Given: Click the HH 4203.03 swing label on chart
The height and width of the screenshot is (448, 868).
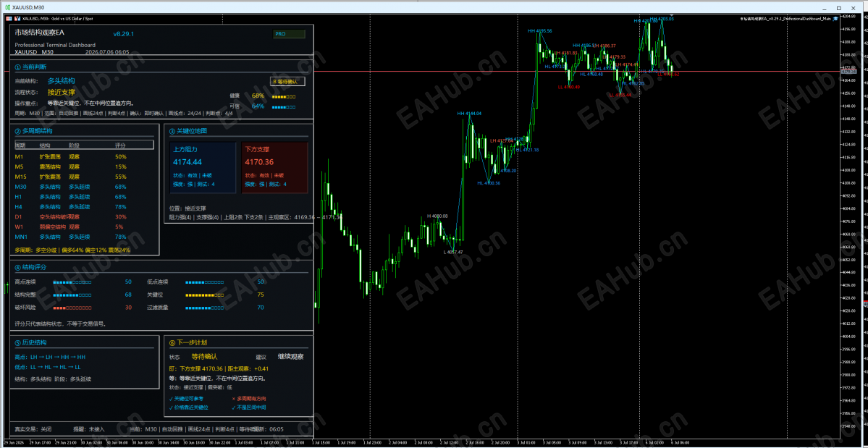Looking at the screenshot, I should pos(662,19).
